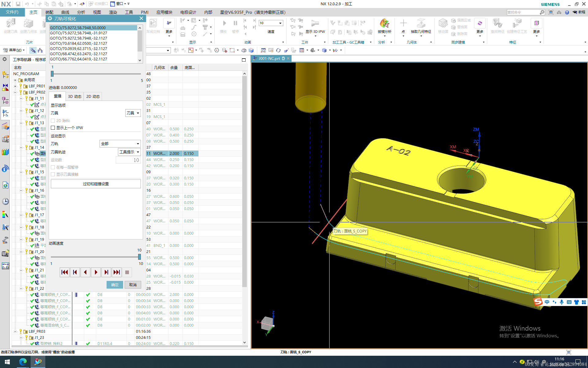Open the 分析 ribbon tab
This screenshot has height=368, width=588.
[x=81, y=12]
